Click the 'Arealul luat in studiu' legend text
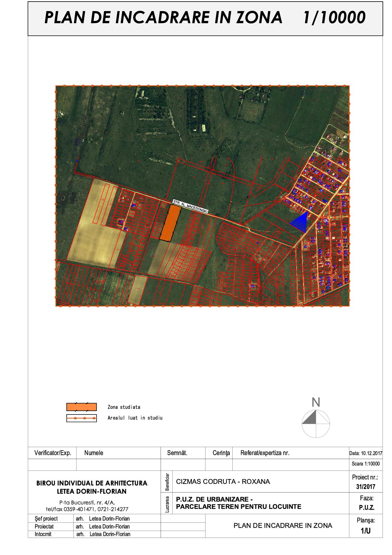The width and height of the screenshot is (392, 555). (x=135, y=418)
